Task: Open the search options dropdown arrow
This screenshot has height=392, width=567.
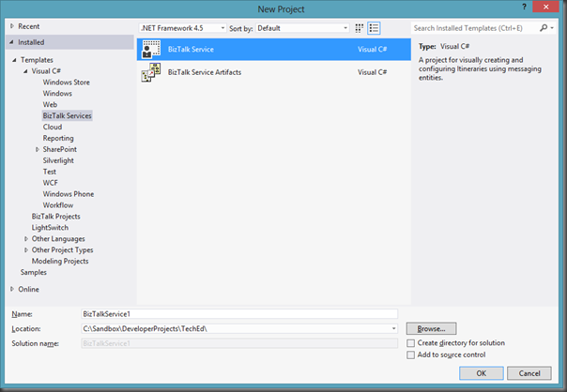Action: pos(552,28)
